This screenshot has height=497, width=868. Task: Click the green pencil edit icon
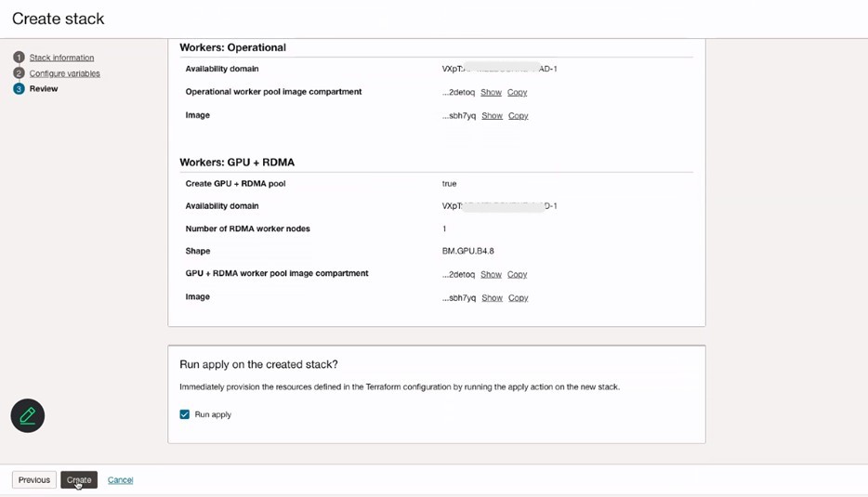[x=28, y=415]
